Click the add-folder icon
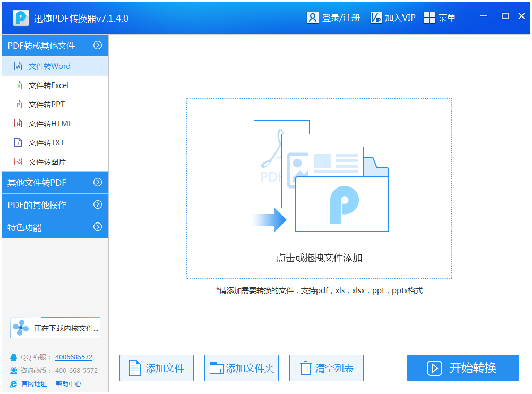 tap(216, 368)
